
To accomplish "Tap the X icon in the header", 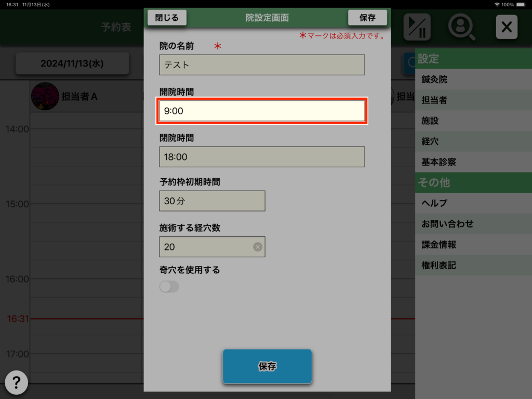I will 507,26.
